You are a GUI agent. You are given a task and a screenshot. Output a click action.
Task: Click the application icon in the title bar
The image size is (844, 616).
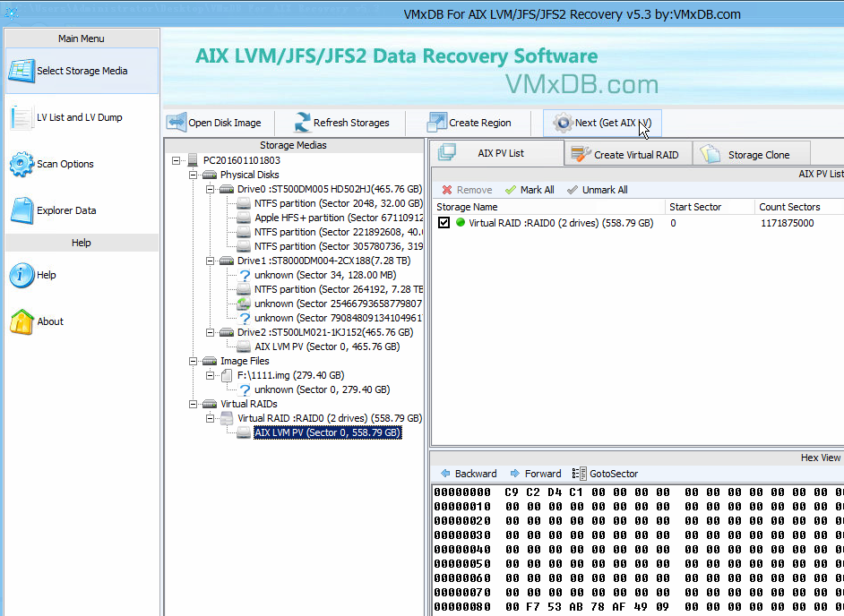(12, 13)
